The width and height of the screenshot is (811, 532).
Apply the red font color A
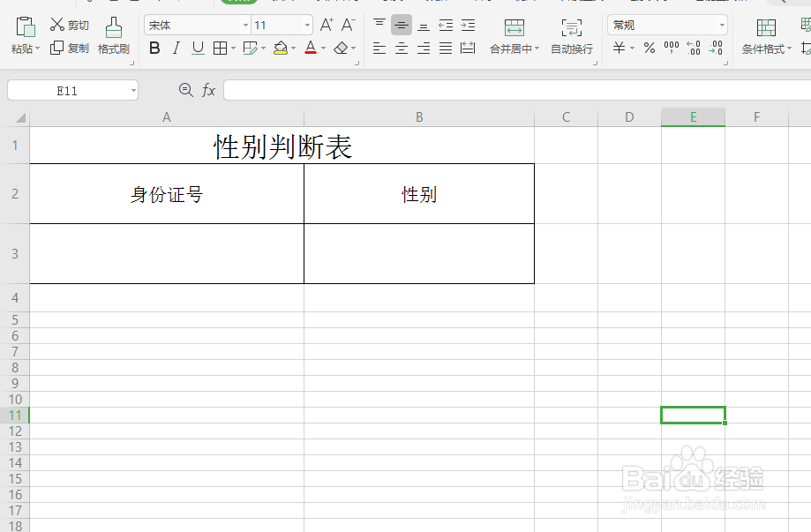[311, 48]
